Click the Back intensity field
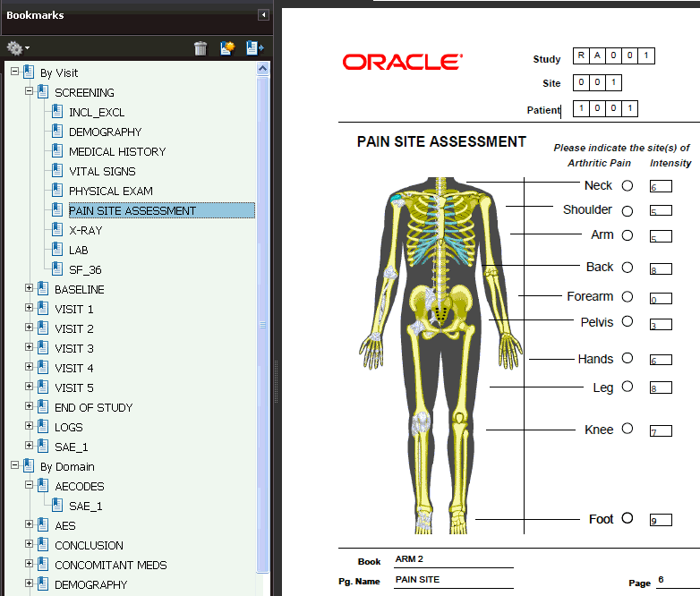 tap(661, 268)
